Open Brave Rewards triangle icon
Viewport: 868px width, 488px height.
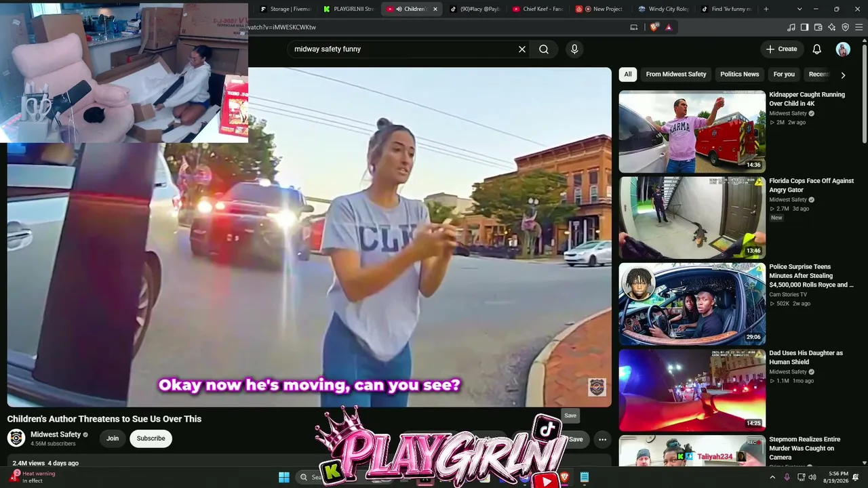tap(669, 27)
